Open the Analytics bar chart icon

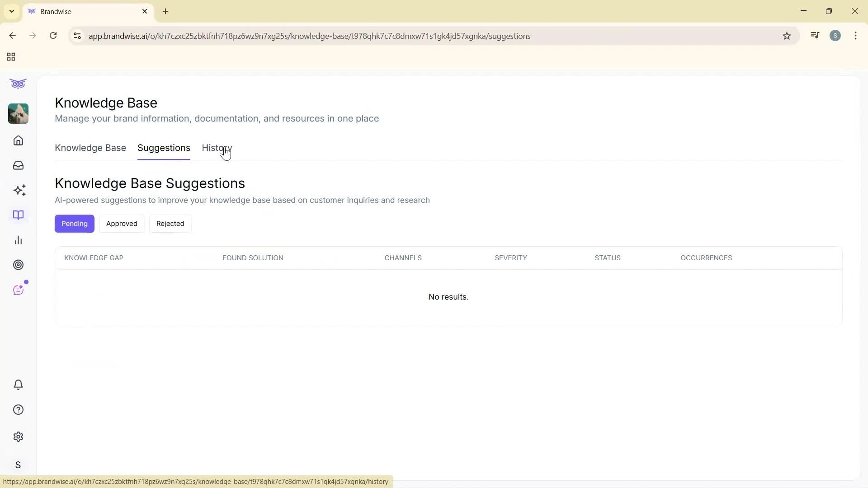[x=18, y=240]
